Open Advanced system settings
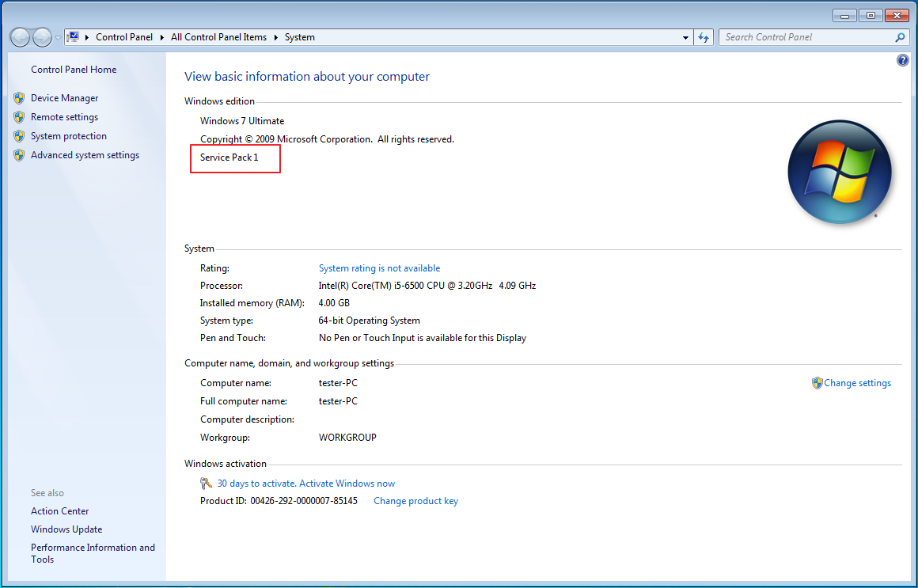The width and height of the screenshot is (918, 588). (x=85, y=154)
